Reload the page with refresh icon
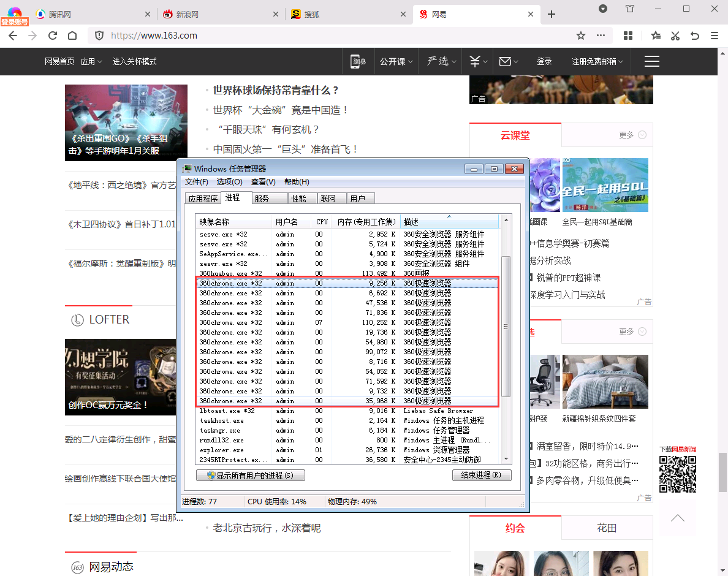728x576 pixels. tap(53, 36)
